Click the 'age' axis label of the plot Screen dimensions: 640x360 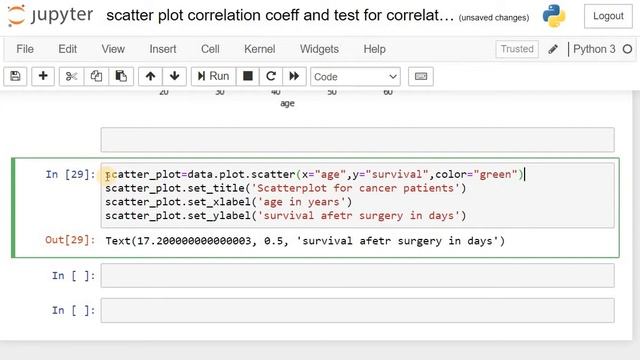click(287, 104)
